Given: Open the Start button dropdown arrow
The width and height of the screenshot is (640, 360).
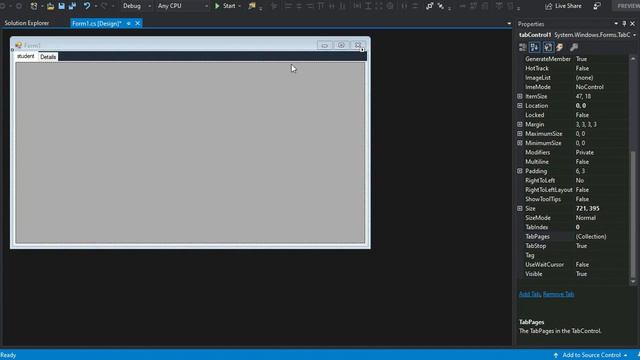Looking at the screenshot, I should [239, 6].
